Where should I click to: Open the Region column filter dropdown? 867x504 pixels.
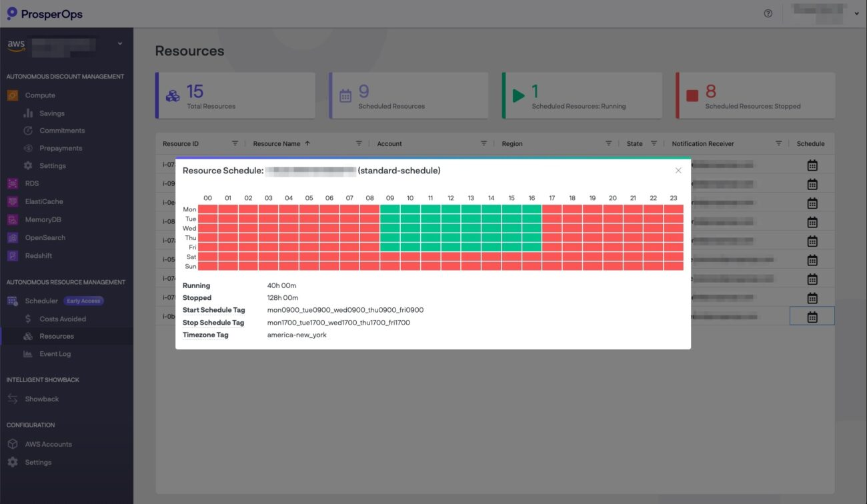pyautogui.click(x=608, y=143)
